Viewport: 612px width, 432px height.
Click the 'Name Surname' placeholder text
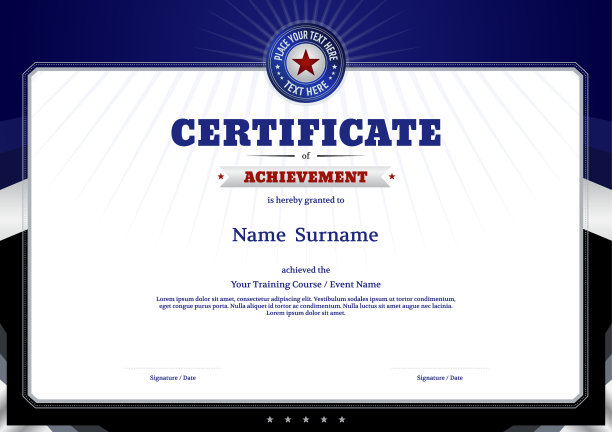[306, 236]
